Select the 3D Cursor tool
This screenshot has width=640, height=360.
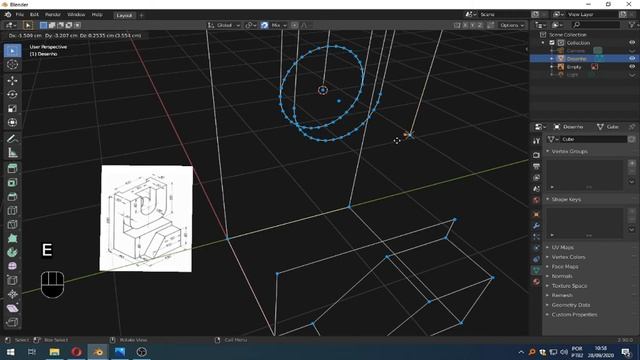click(x=12, y=64)
